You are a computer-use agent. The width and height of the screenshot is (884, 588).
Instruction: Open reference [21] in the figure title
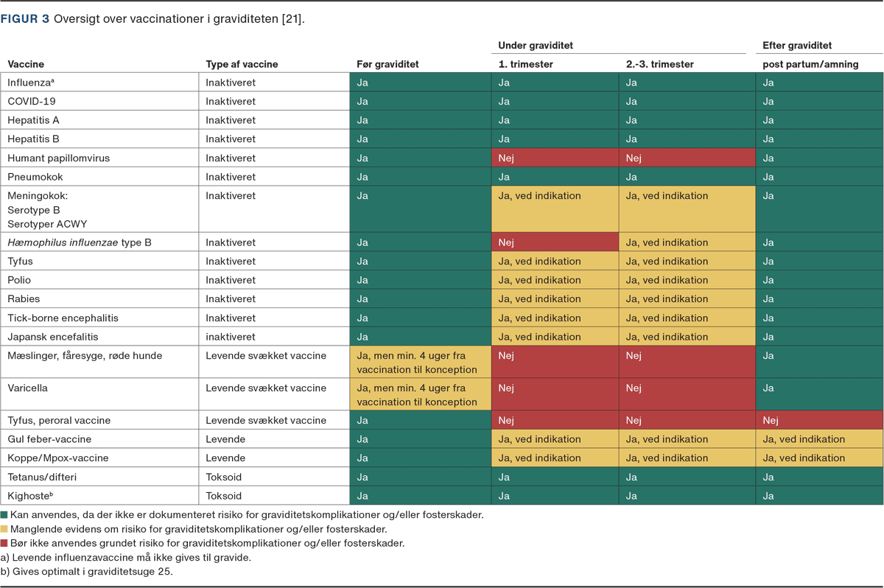tap(292, 20)
